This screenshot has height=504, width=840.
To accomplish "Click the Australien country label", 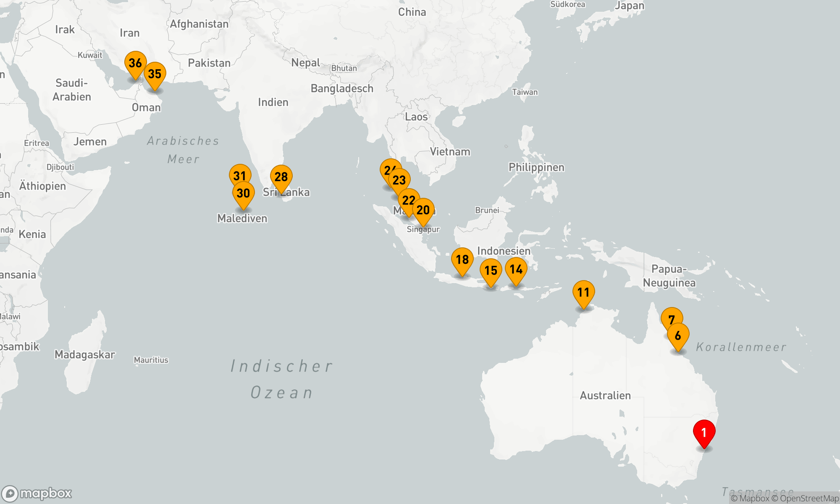I will tap(605, 396).
